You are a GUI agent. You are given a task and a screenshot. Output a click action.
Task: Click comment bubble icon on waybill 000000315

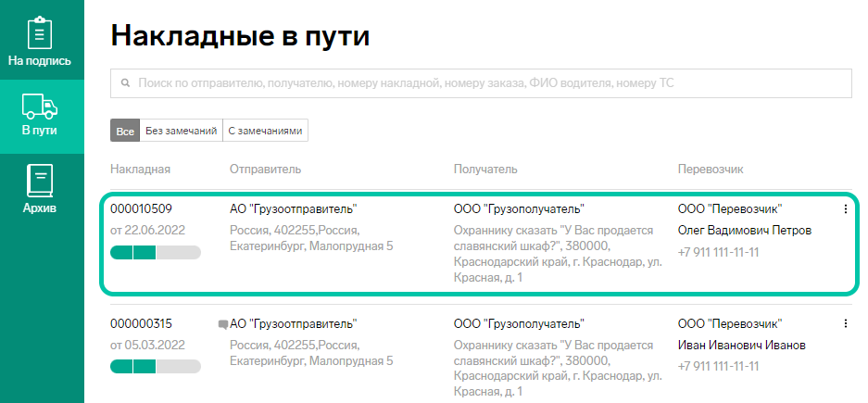coord(223,324)
